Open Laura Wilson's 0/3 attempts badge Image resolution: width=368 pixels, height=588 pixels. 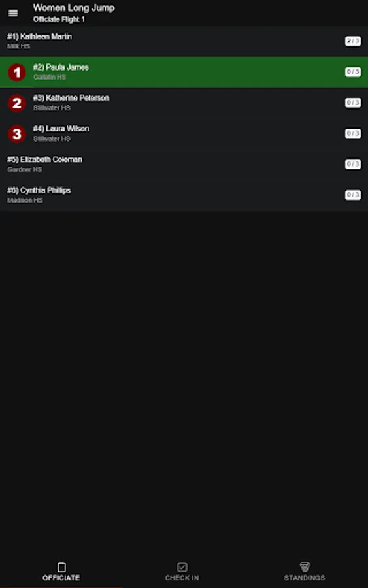(353, 133)
